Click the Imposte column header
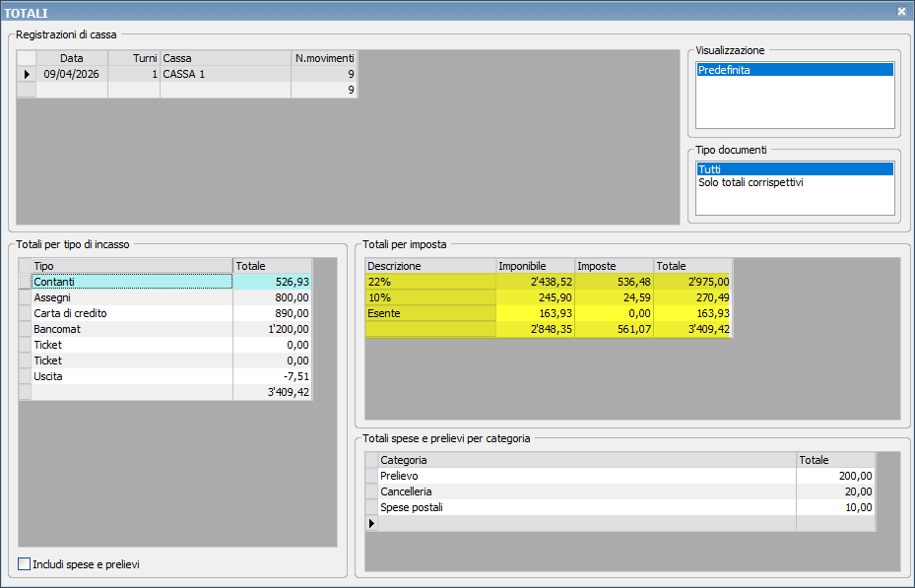The width and height of the screenshot is (915, 588). pos(614,266)
